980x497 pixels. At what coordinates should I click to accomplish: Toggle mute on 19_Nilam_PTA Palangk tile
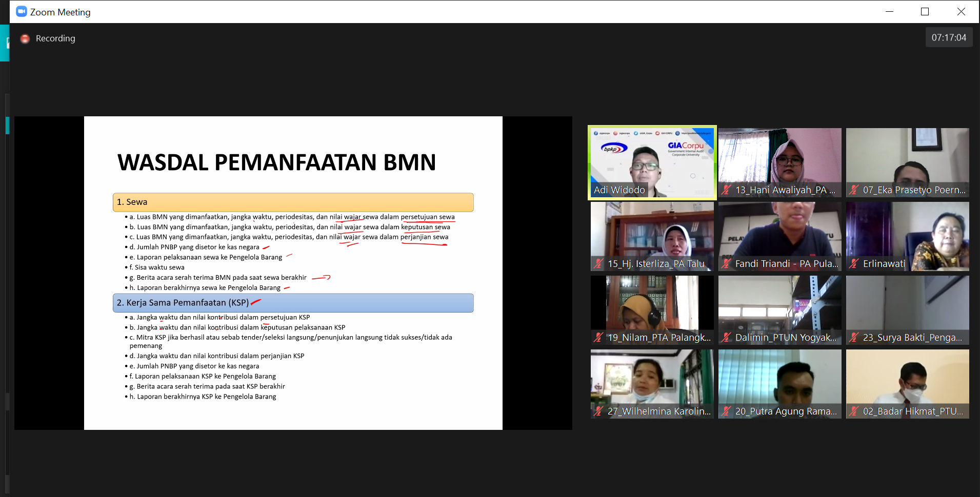597,337
